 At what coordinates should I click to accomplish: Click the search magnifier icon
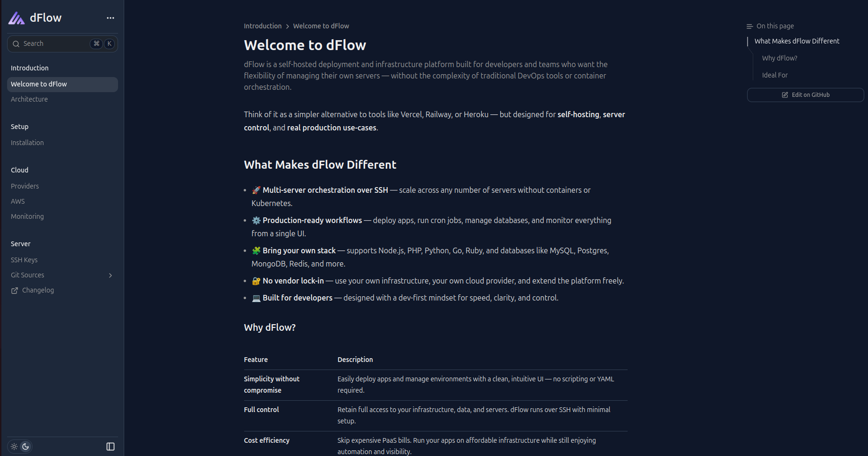coord(17,43)
